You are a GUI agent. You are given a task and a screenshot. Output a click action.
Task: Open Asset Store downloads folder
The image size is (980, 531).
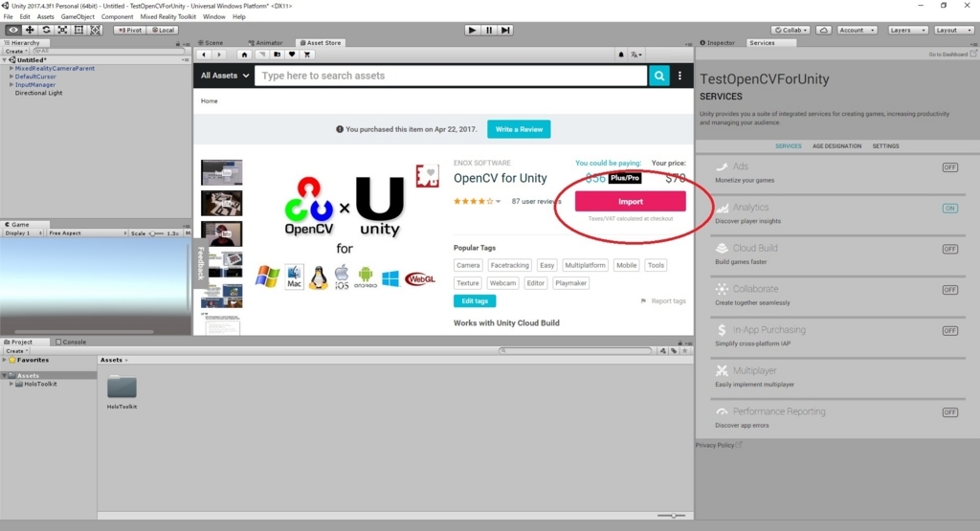[277, 55]
